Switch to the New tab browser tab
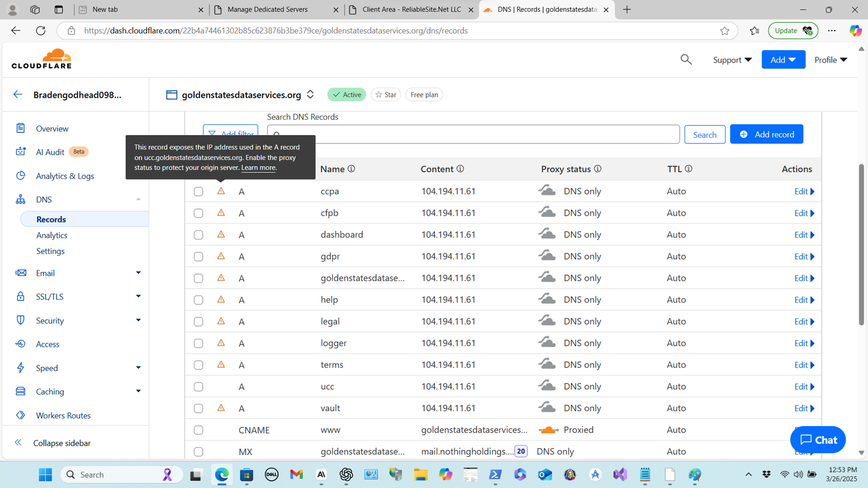The image size is (868, 488). (141, 10)
